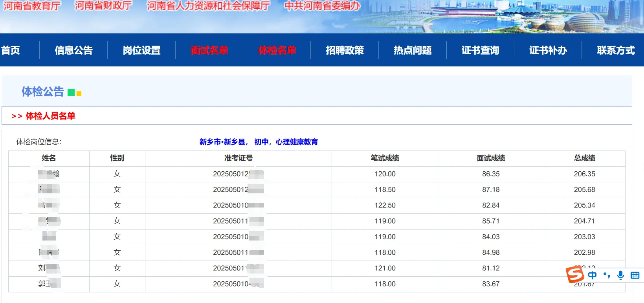Click the 总成绩 column header
This screenshot has width=644, height=303.
(585, 158)
